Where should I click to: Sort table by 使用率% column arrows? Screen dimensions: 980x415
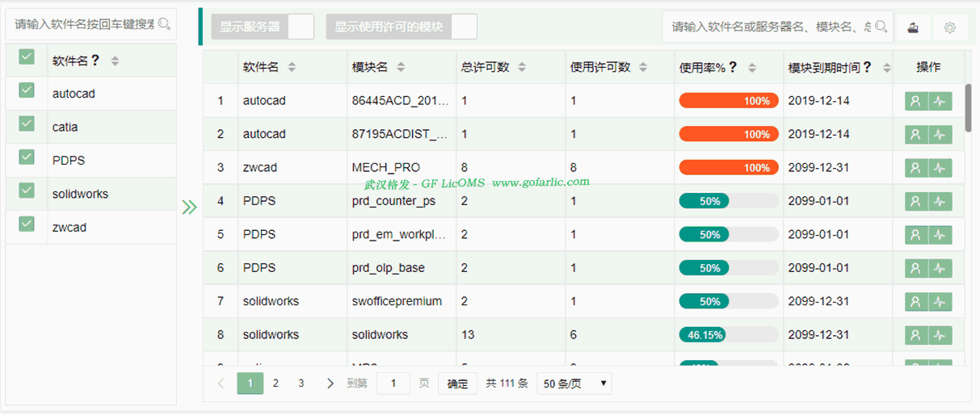(752, 67)
